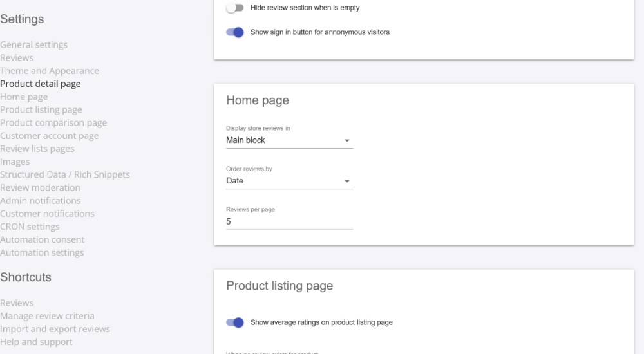Screen dimensions: 644x354
Task: Go to Theme and Appearance settings
Action: pos(50,71)
